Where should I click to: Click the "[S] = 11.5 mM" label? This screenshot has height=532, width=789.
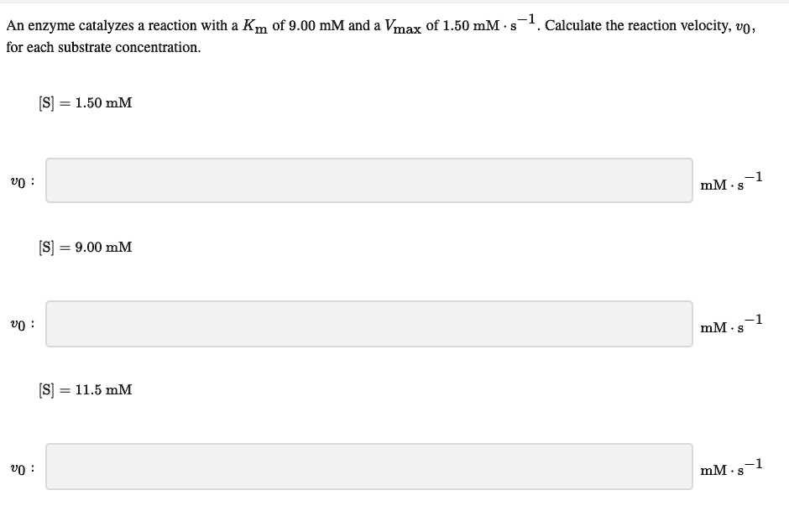[85, 389]
